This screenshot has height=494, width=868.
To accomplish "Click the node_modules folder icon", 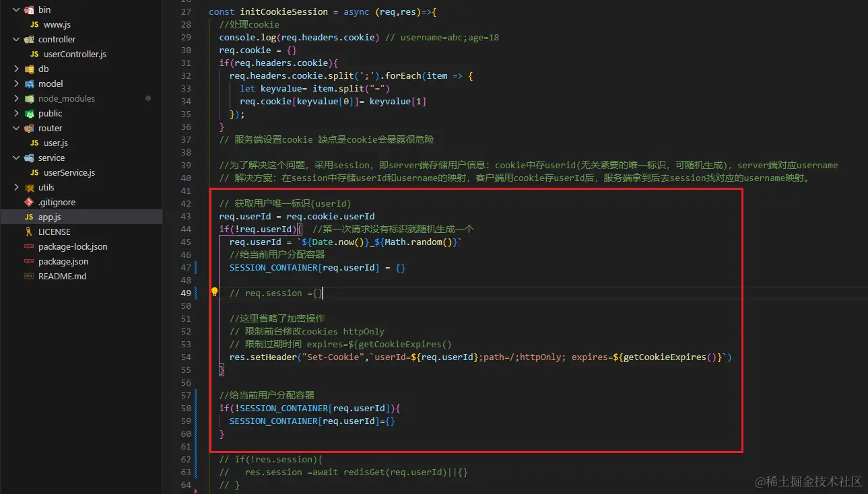I will click(x=29, y=99).
